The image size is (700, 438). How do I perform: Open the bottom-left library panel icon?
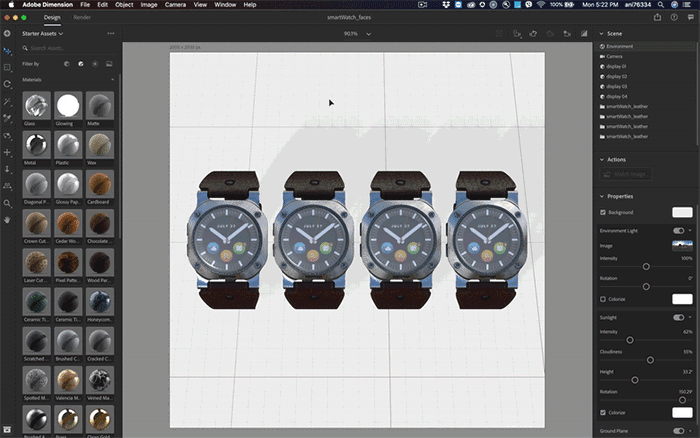point(7,430)
